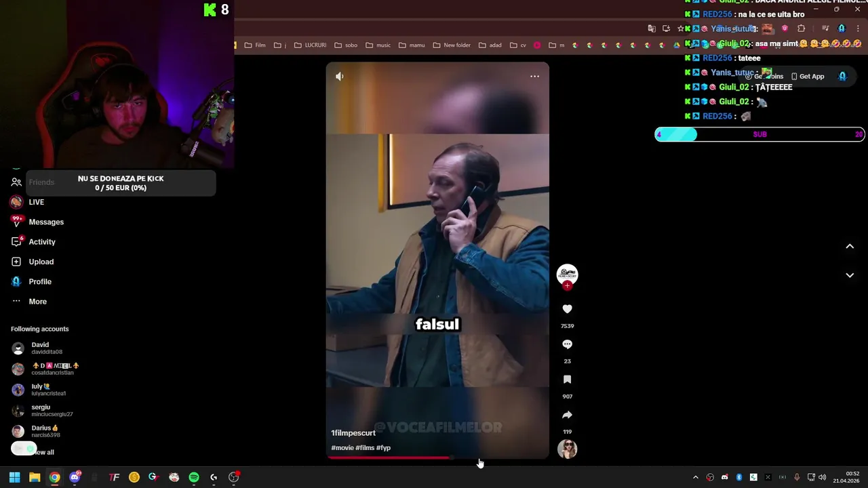The image size is (868, 488).
Task: Open the video three-dots options menu
Action: (x=534, y=77)
